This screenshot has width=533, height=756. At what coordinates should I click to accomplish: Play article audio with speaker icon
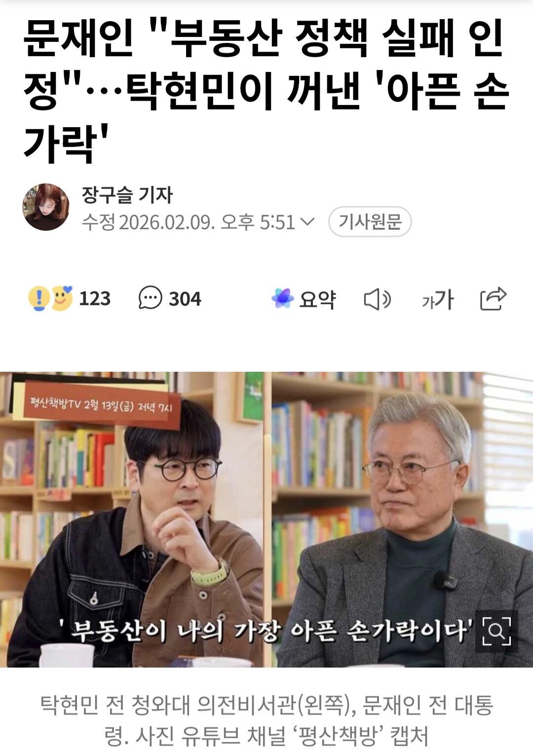pyautogui.click(x=378, y=299)
